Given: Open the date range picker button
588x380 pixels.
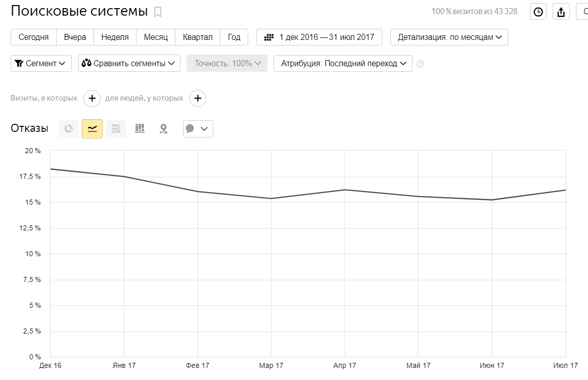Looking at the screenshot, I should [x=319, y=37].
